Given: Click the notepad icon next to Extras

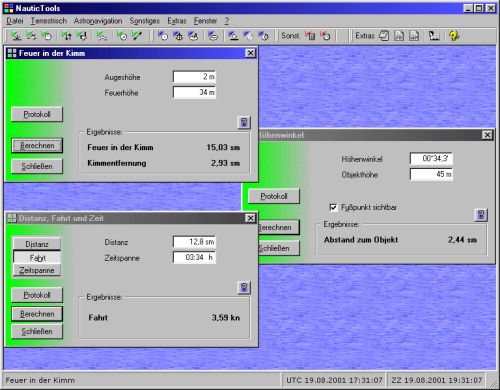Looking at the screenshot, I should click(384, 35).
